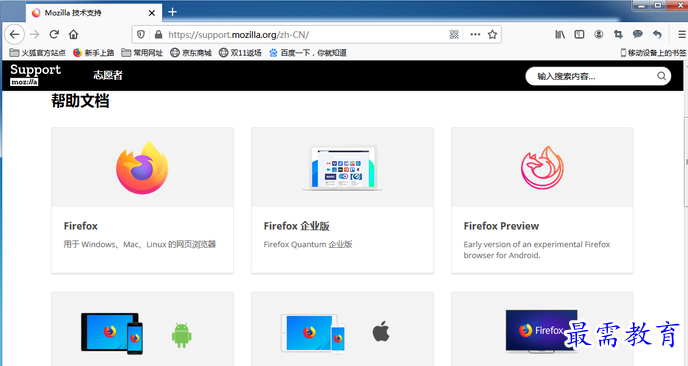The height and width of the screenshot is (366, 688).
Task: Open the 双11返场 bookmark
Action: 240,53
